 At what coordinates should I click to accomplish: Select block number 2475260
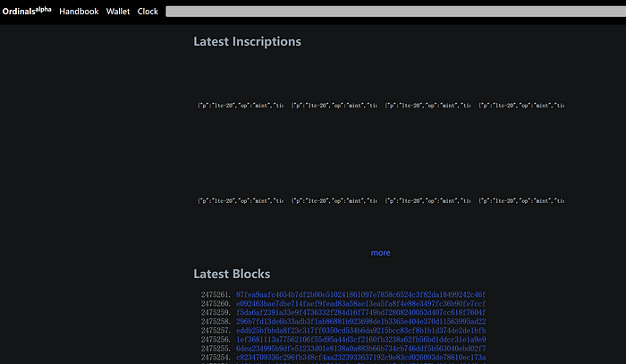click(216, 304)
